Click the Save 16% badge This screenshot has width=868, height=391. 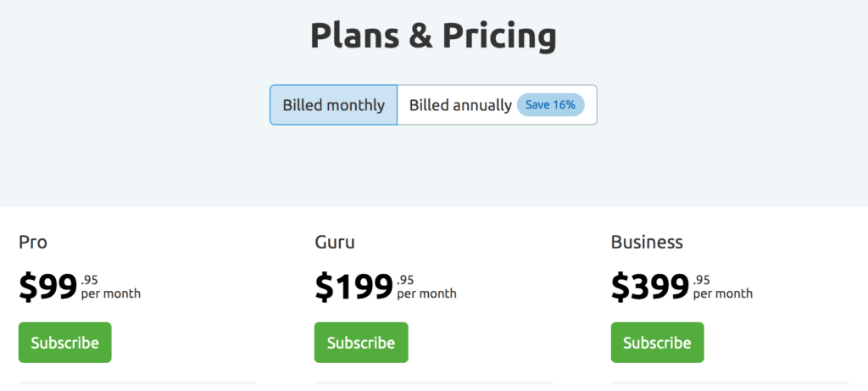[550, 105]
